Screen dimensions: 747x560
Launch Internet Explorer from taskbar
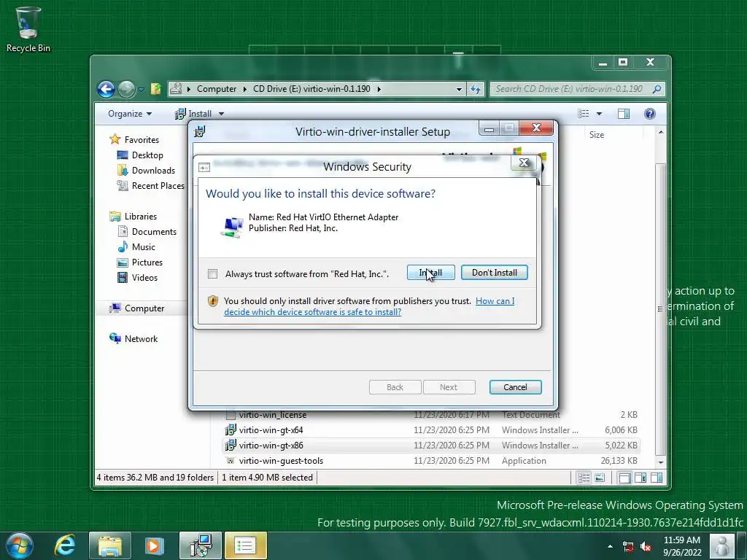65,545
